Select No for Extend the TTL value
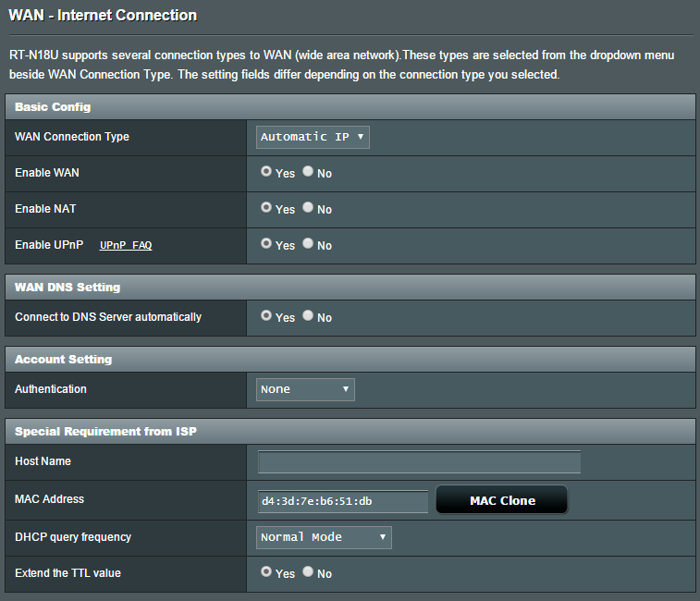The height and width of the screenshot is (601, 700). pos(308,572)
